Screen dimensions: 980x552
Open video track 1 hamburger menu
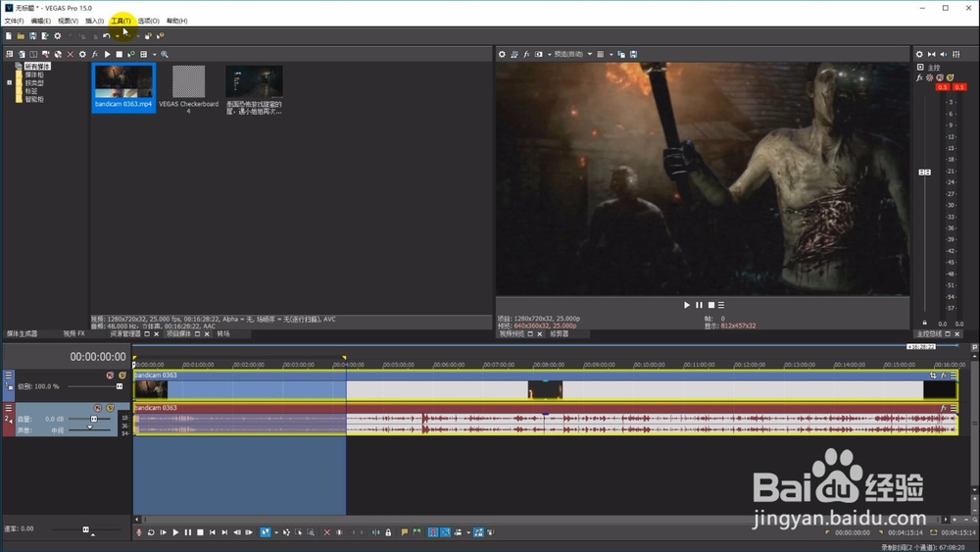click(9, 376)
